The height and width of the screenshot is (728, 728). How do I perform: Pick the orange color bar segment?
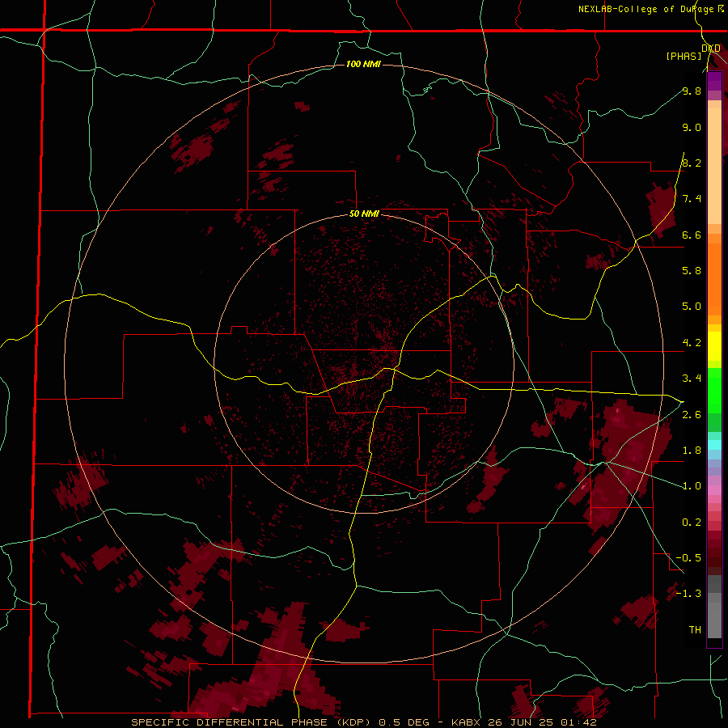click(x=714, y=278)
